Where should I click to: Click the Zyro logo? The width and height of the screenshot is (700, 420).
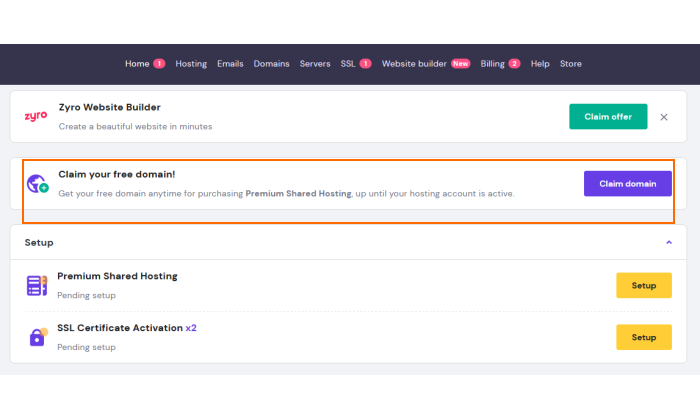(36, 116)
